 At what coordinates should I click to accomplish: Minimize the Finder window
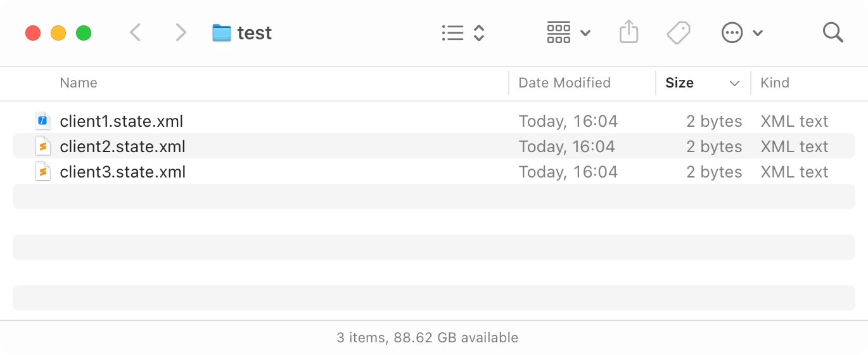click(x=58, y=33)
